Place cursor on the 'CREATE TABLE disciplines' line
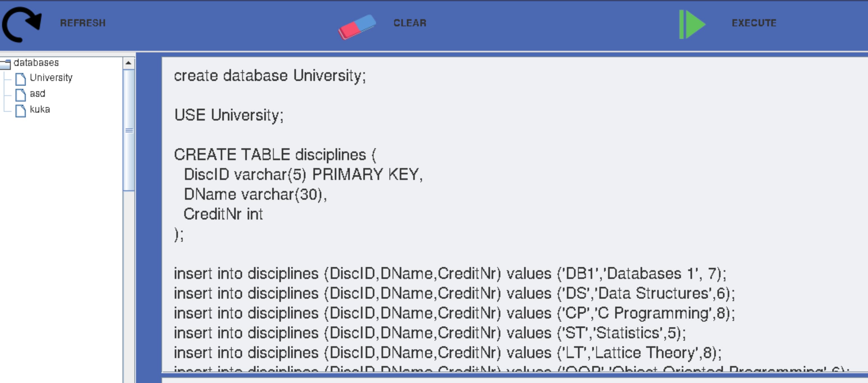Image resolution: width=868 pixels, height=383 pixels. (275, 155)
